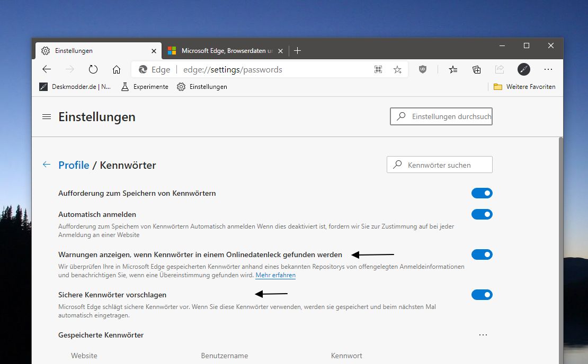Turn off Sichere Kennwörter vorschlagen
The height and width of the screenshot is (364, 588).
point(482,295)
